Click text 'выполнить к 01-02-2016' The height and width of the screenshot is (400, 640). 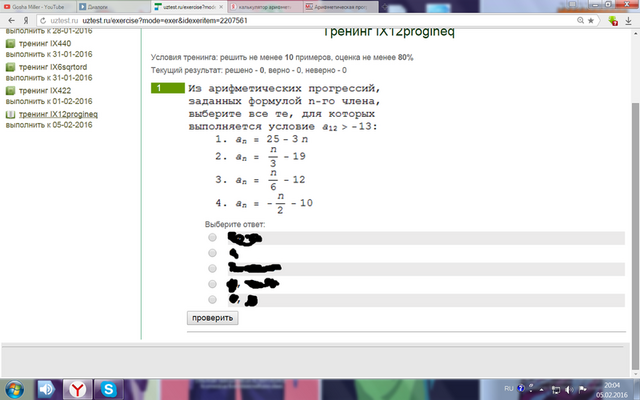point(49,101)
